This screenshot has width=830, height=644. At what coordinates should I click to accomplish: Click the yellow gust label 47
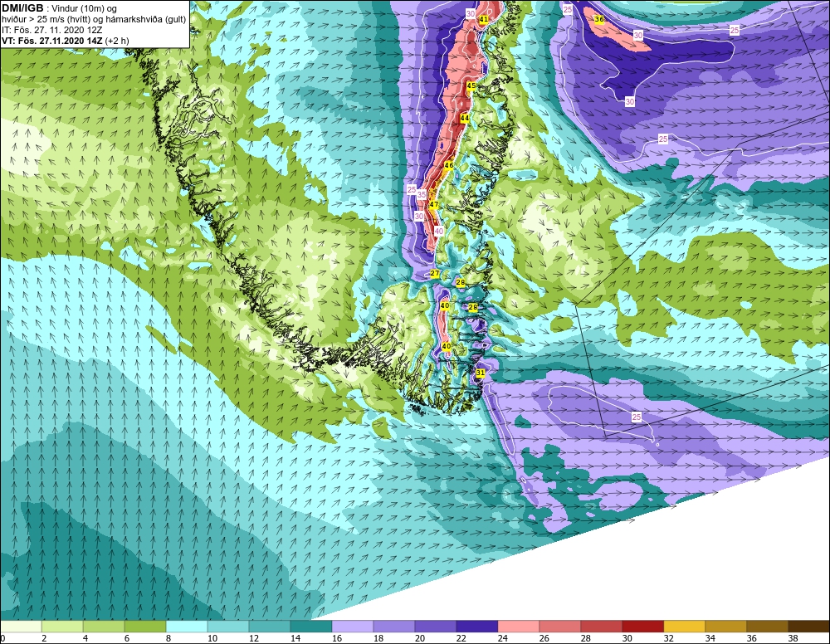[433, 204]
